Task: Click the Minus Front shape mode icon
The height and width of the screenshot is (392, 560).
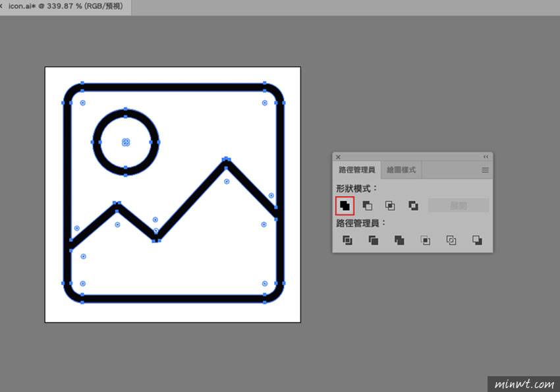Action: click(368, 206)
